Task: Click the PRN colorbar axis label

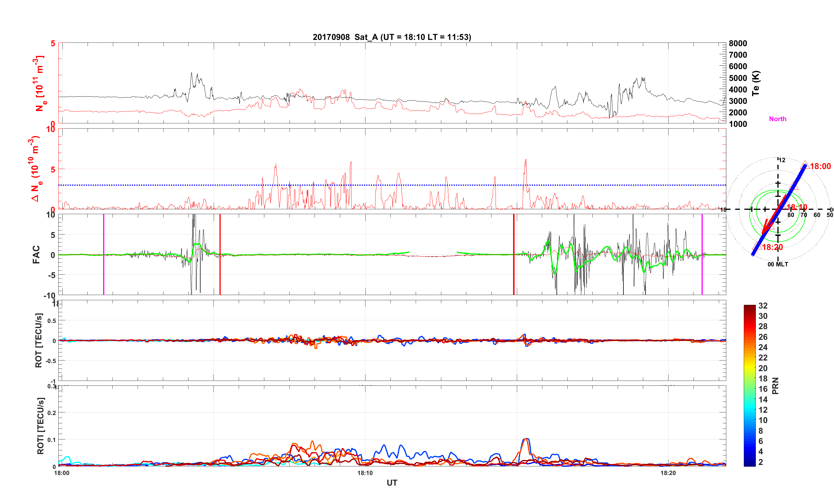Action: [x=775, y=386]
